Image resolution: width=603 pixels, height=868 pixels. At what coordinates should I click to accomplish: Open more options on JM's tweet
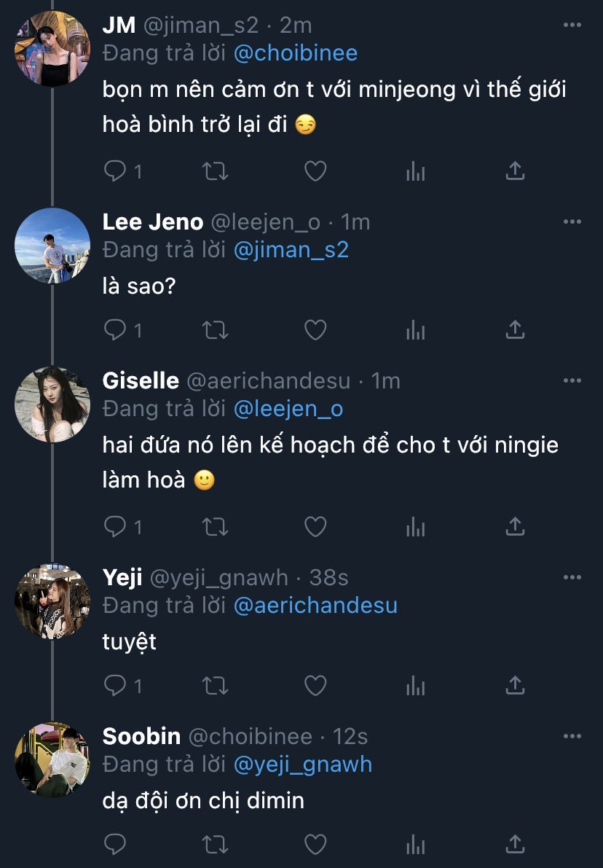572,25
